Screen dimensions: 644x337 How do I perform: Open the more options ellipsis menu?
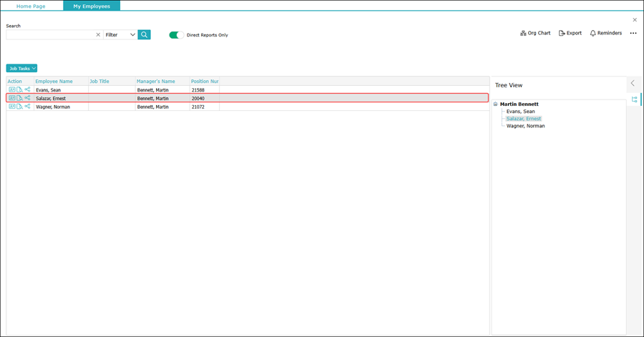633,33
